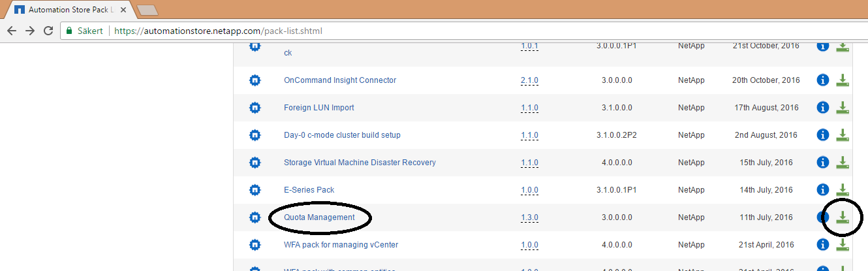Open Foreign LUN Import pack link
The width and height of the screenshot is (868, 271).
tap(319, 108)
